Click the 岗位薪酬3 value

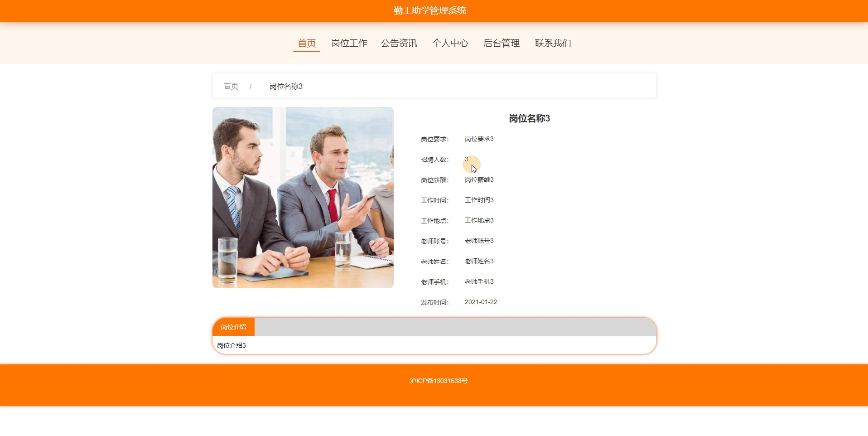click(479, 179)
